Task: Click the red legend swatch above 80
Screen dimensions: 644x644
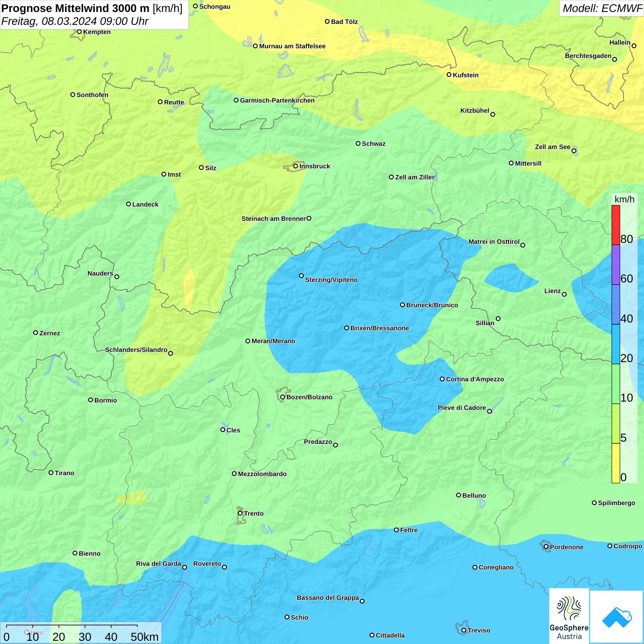Action: [x=615, y=225]
